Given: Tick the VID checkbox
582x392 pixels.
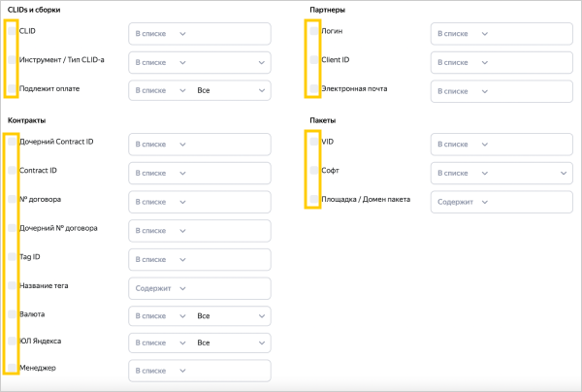Looking at the screenshot, I should (x=313, y=142).
